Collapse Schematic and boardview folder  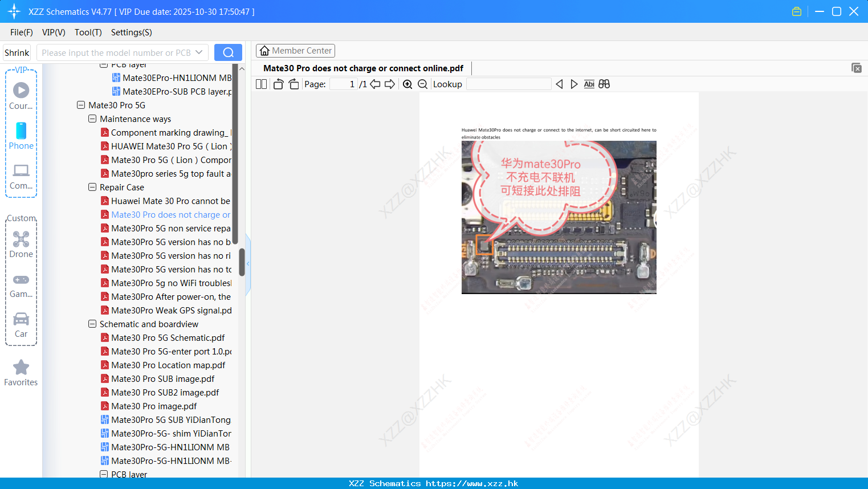[x=92, y=324]
